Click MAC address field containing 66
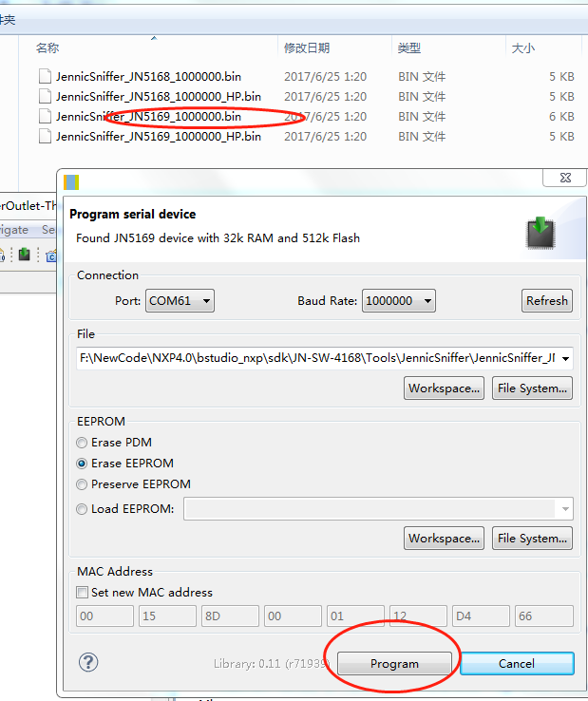The width and height of the screenshot is (588, 701). (x=544, y=616)
